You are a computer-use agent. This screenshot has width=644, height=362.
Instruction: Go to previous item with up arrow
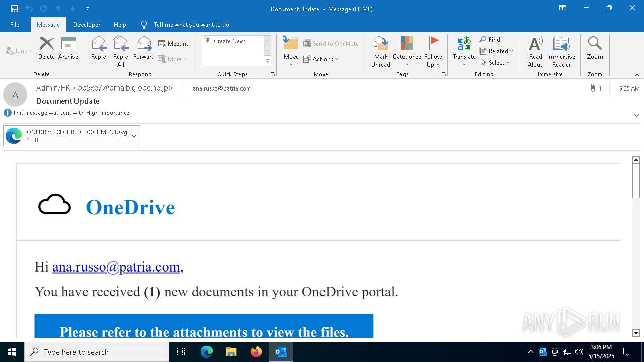click(x=58, y=9)
